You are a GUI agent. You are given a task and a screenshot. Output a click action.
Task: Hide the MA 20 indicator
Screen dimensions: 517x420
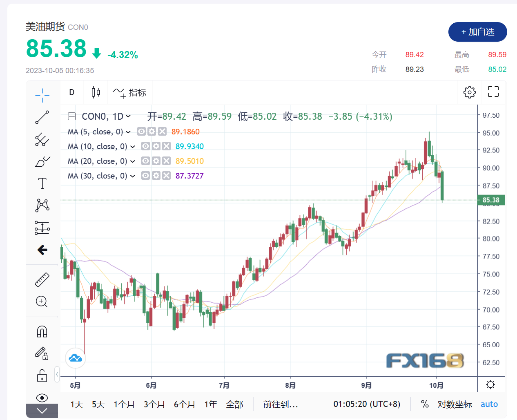click(x=145, y=161)
